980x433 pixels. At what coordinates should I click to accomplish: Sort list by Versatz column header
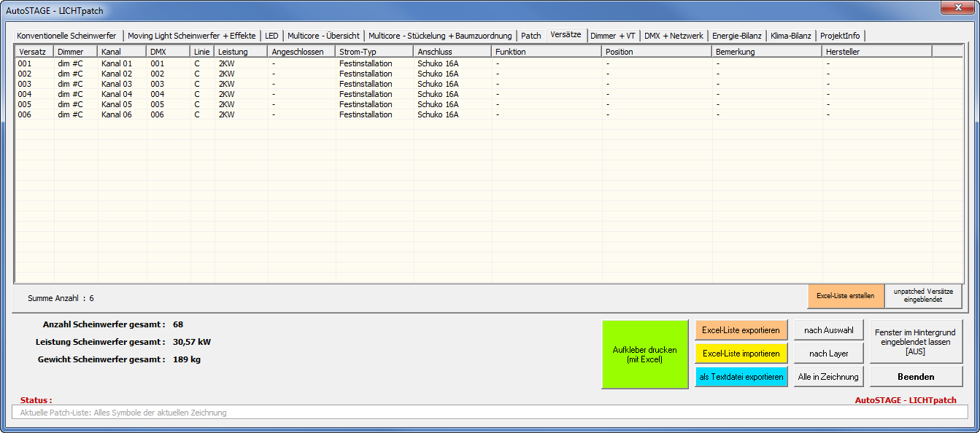point(34,52)
